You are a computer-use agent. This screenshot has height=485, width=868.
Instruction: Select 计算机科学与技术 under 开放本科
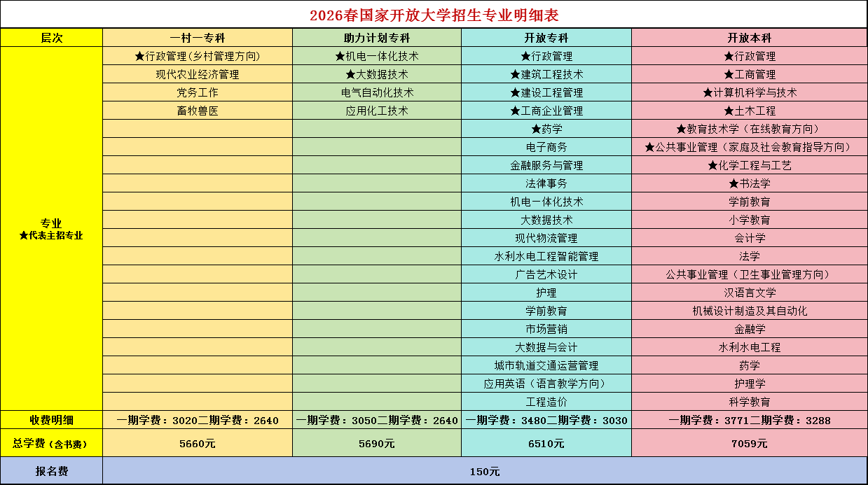point(748,92)
